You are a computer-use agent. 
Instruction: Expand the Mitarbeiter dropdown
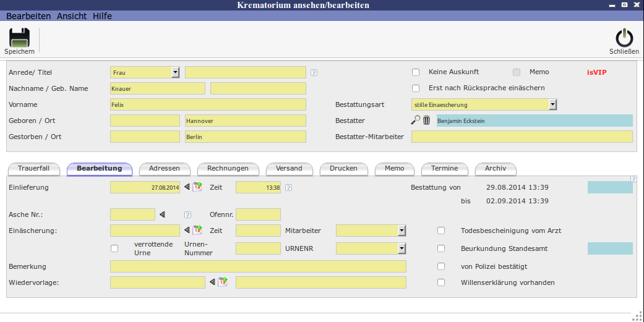click(x=401, y=231)
